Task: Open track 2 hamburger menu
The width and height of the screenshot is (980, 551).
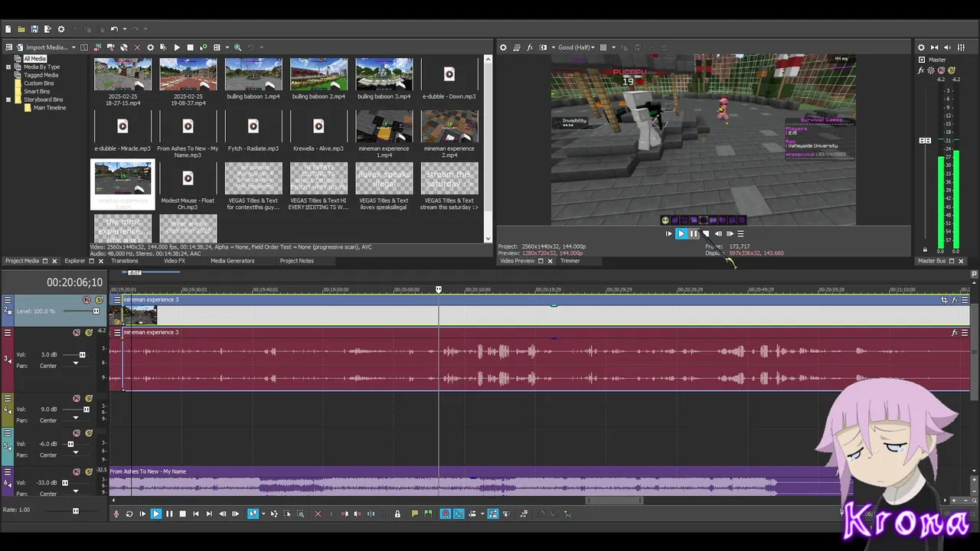Action: [8, 300]
